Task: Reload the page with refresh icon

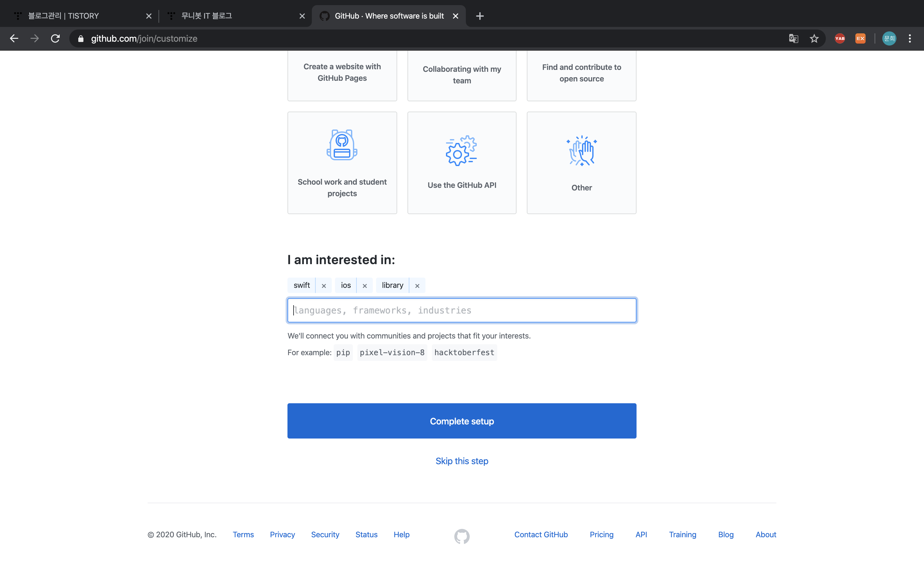Action: (56, 38)
